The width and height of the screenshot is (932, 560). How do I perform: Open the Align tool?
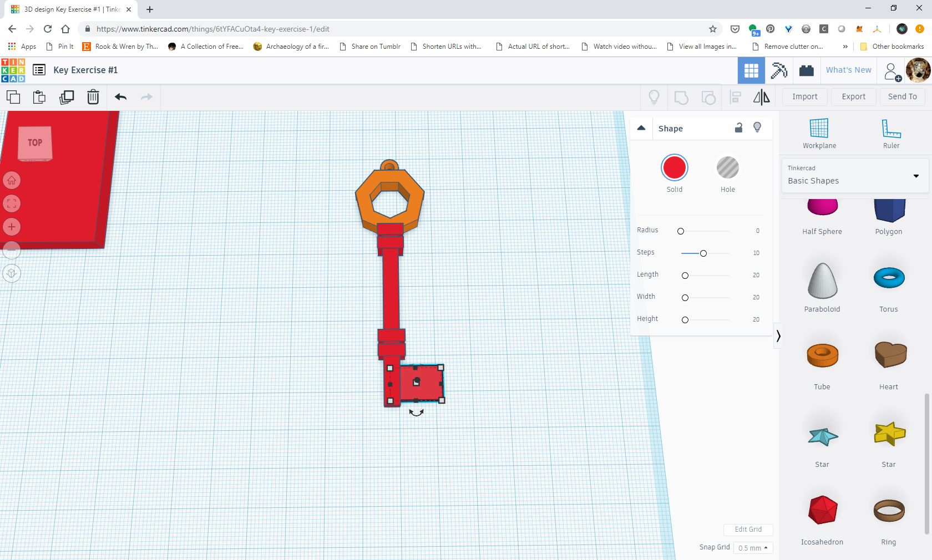coord(735,97)
